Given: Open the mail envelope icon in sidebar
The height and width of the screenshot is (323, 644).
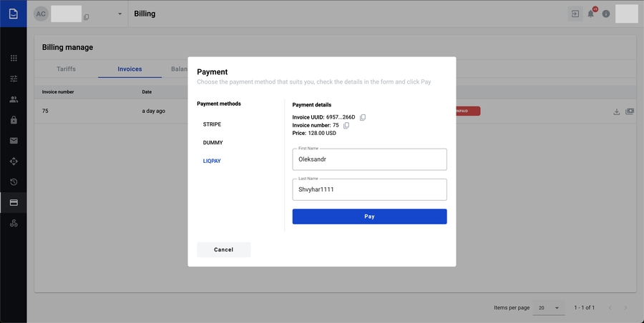Looking at the screenshot, I should coord(14,141).
